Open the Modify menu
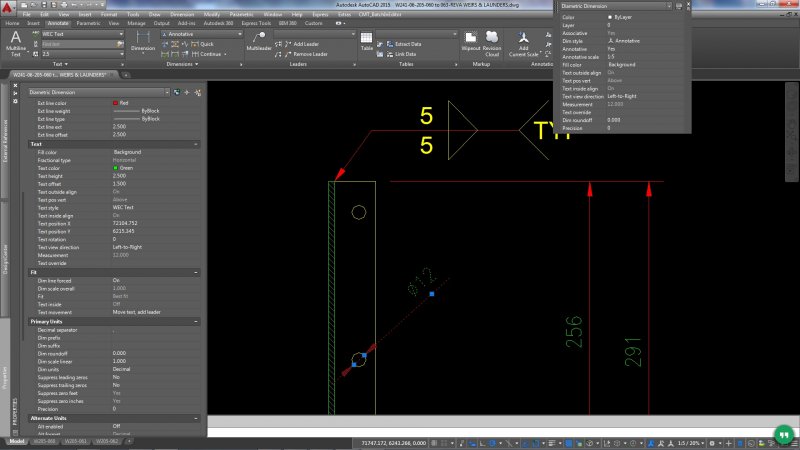 point(212,15)
